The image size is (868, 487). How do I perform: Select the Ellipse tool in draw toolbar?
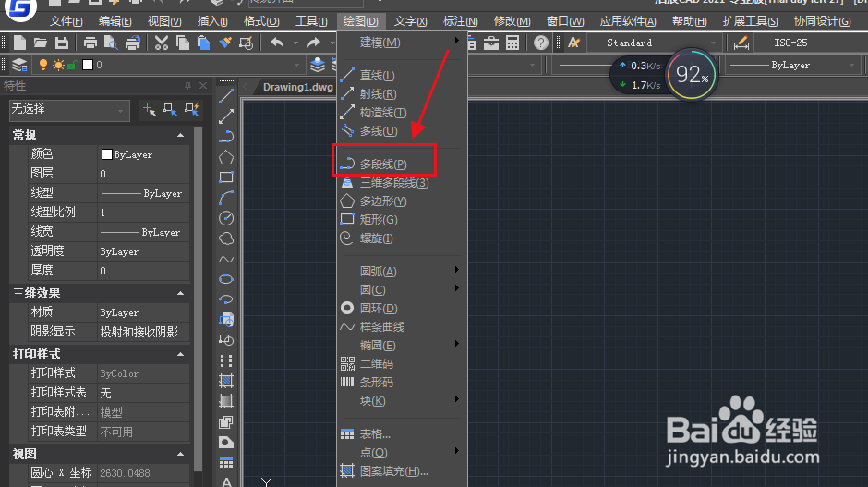[x=226, y=279]
